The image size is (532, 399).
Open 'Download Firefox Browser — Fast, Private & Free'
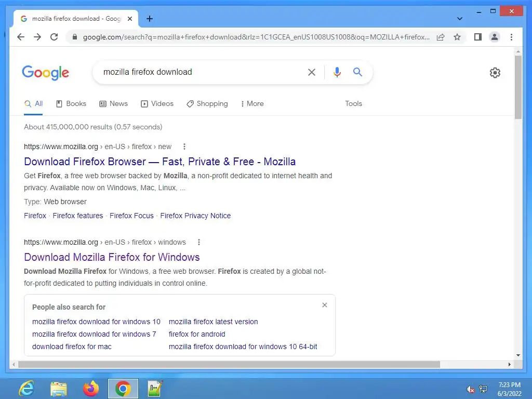click(x=160, y=162)
